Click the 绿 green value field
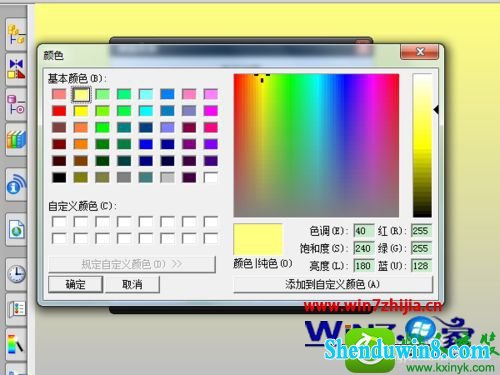Screen dimensions: 500x375 [x=421, y=248]
